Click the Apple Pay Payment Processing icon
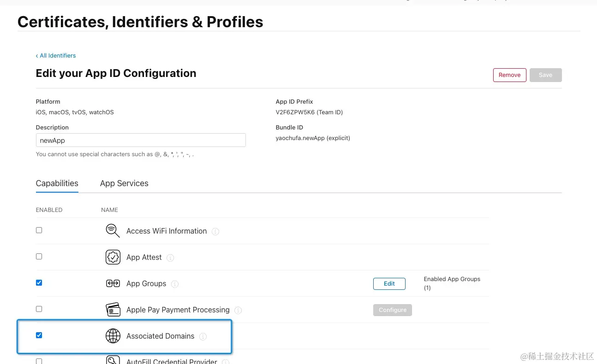Screen dimensions: 597x364 pos(113,310)
